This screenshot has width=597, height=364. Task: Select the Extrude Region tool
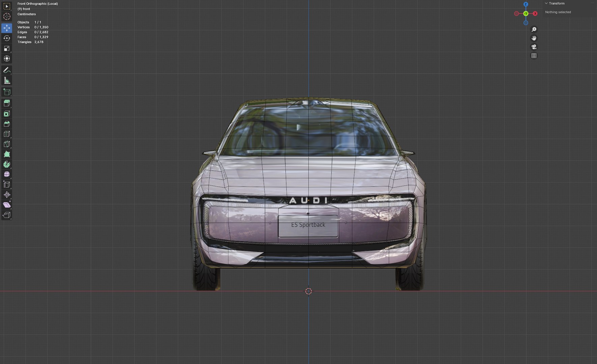coord(7,103)
